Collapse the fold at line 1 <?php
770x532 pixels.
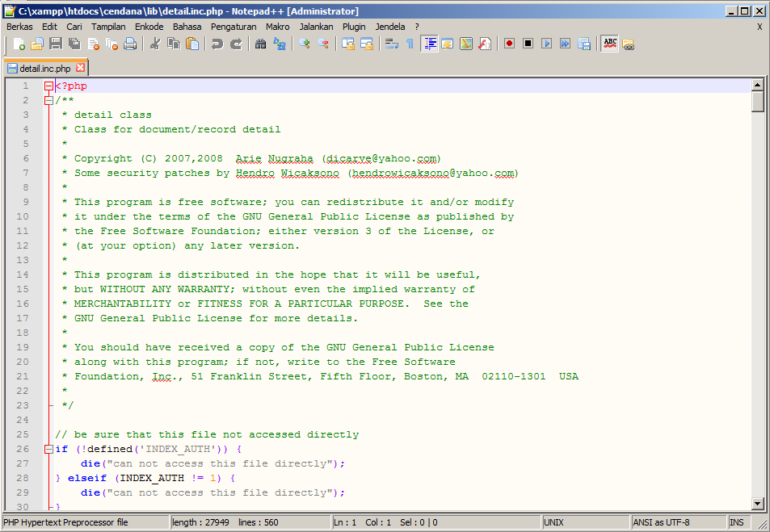click(x=48, y=86)
